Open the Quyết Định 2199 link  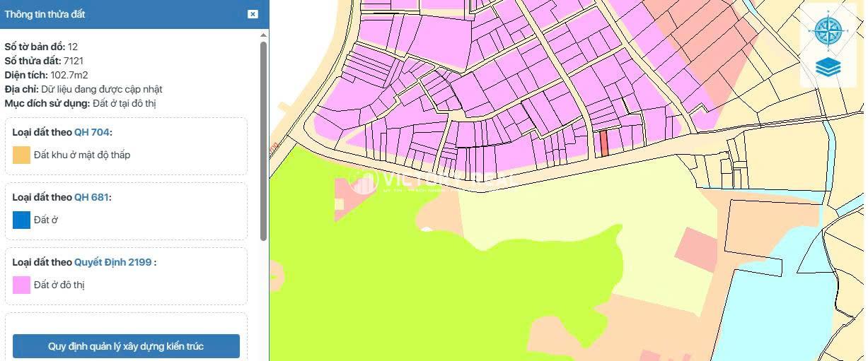112,262
